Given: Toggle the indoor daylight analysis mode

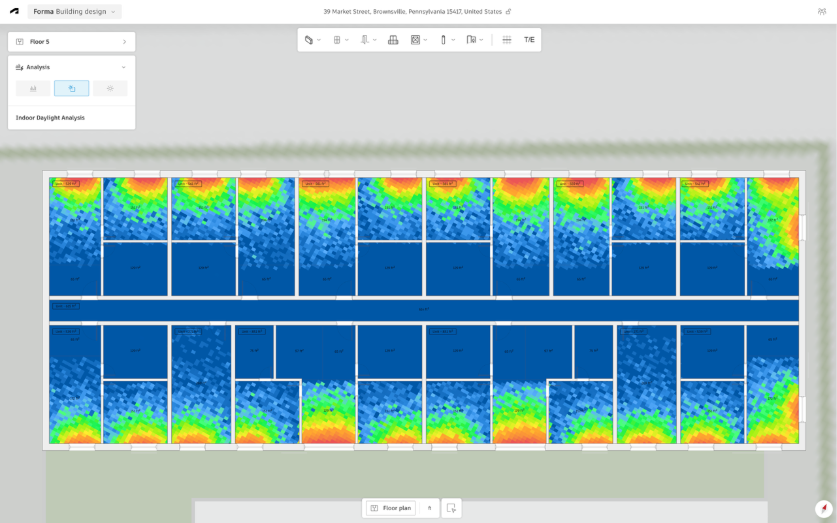Looking at the screenshot, I should coord(72,88).
